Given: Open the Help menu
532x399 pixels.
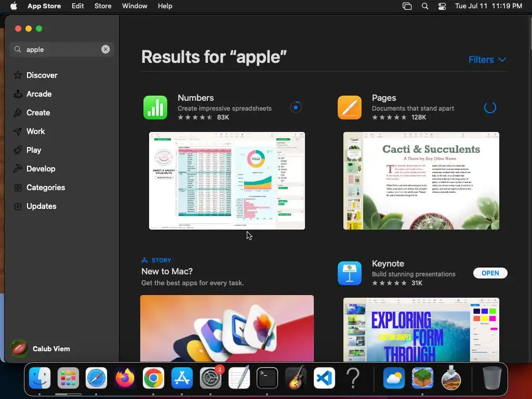Looking at the screenshot, I should pyautogui.click(x=165, y=6).
